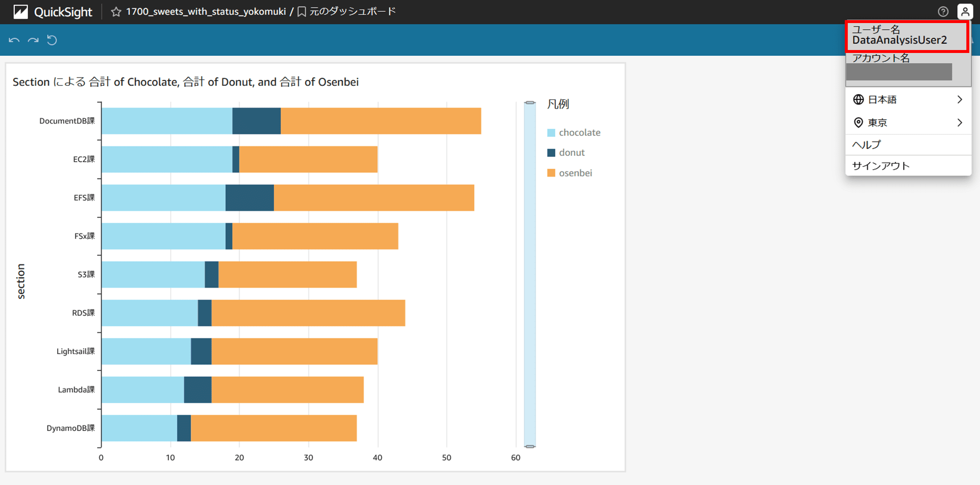Star the 1700_sweets_with_status_yokomuki dashboard as favorite

[116, 12]
